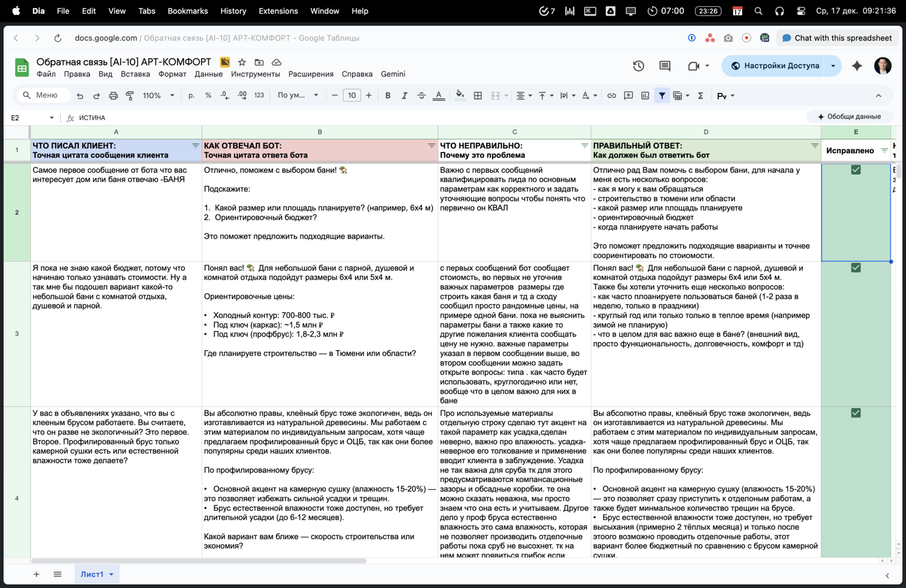The height and width of the screenshot is (588, 906).
Task: Increase font size with plus button
Action: (x=369, y=95)
